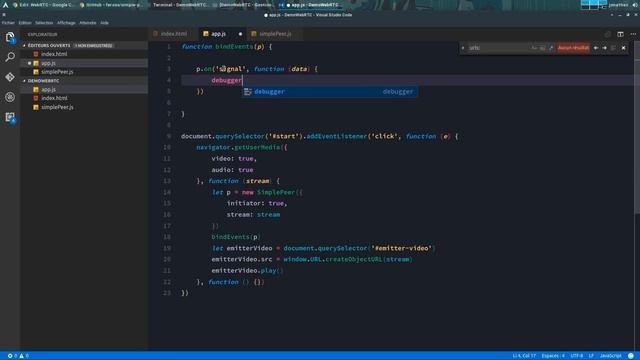Image resolution: width=640 pixels, height=360 pixels.
Task: Click line number 9 in the gutter
Action: (x=169, y=136)
